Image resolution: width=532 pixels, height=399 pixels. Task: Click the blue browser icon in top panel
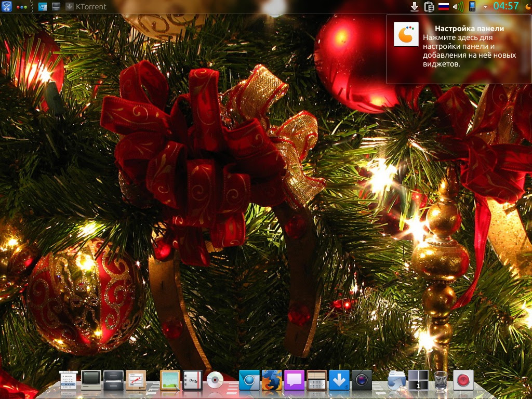[43, 6]
